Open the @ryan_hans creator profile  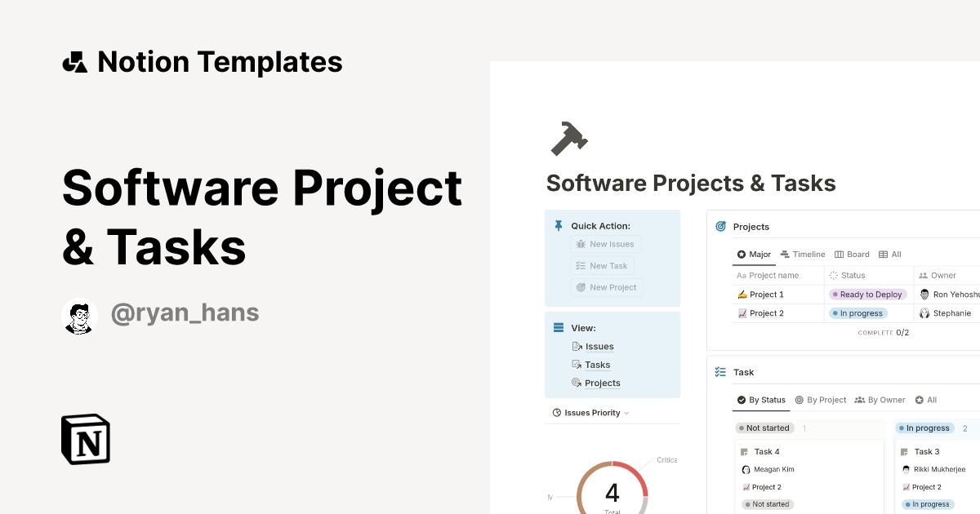[185, 312]
